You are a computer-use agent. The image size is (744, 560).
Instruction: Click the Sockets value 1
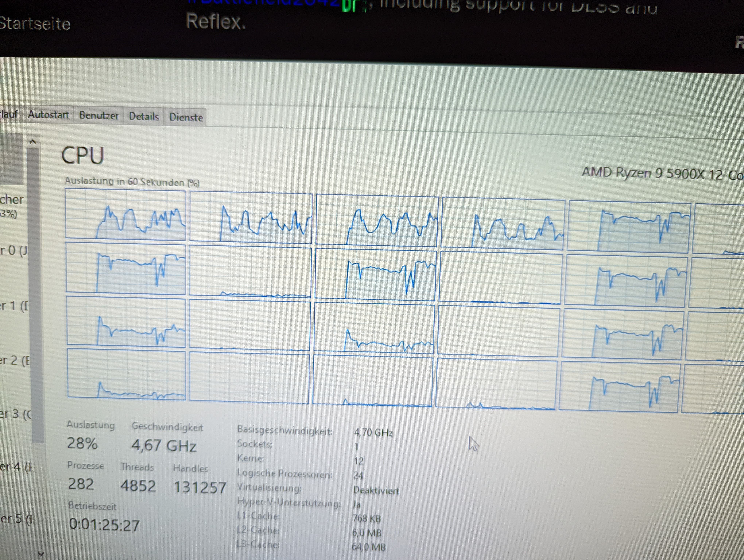pyautogui.click(x=356, y=446)
